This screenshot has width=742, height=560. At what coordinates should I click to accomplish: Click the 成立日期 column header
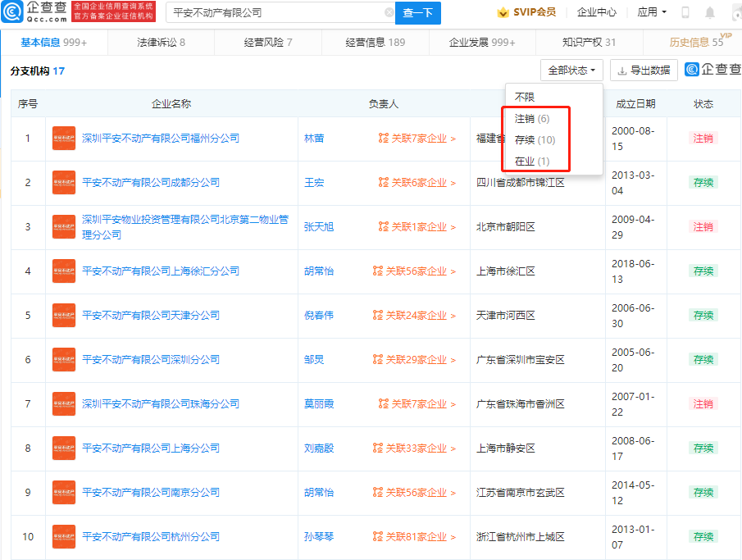point(635,103)
